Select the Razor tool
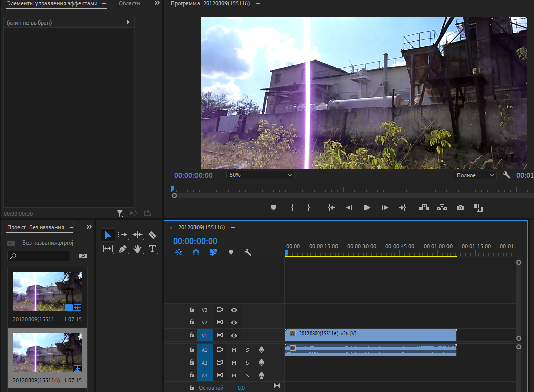The height and width of the screenshot is (392, 534). tap(152, 235)
